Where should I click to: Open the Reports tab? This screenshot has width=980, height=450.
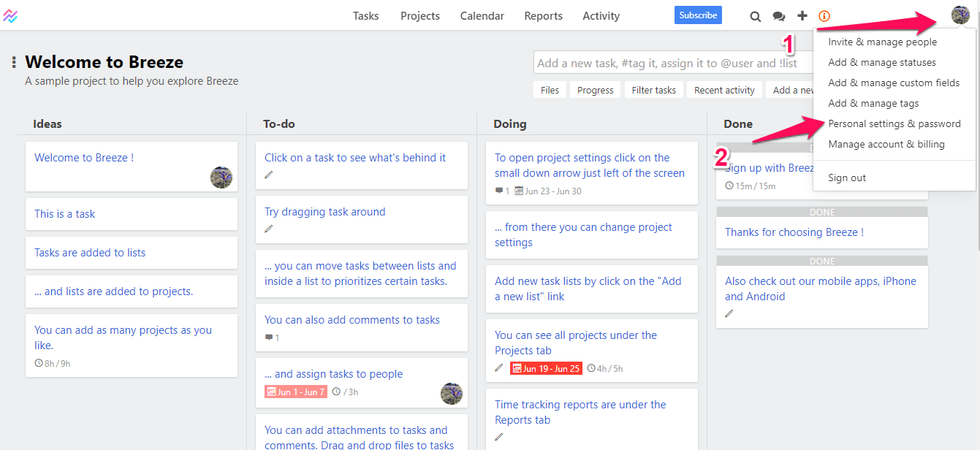(543, 16)
